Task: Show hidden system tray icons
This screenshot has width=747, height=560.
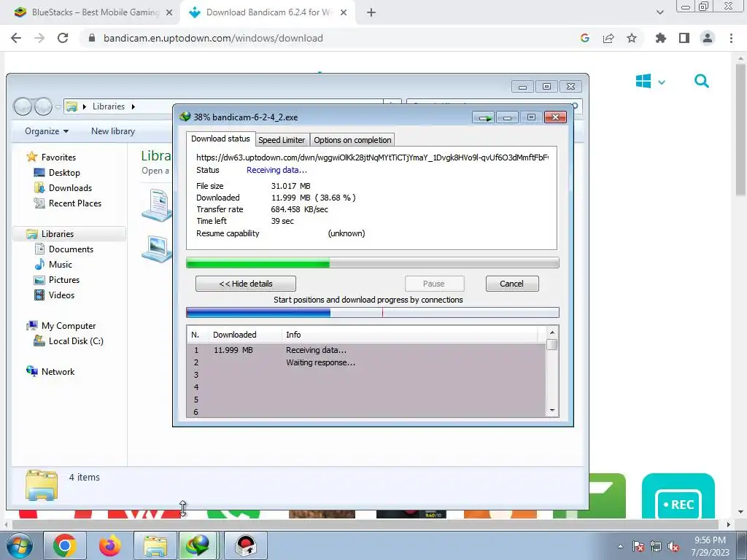Action: pos(620,546)
